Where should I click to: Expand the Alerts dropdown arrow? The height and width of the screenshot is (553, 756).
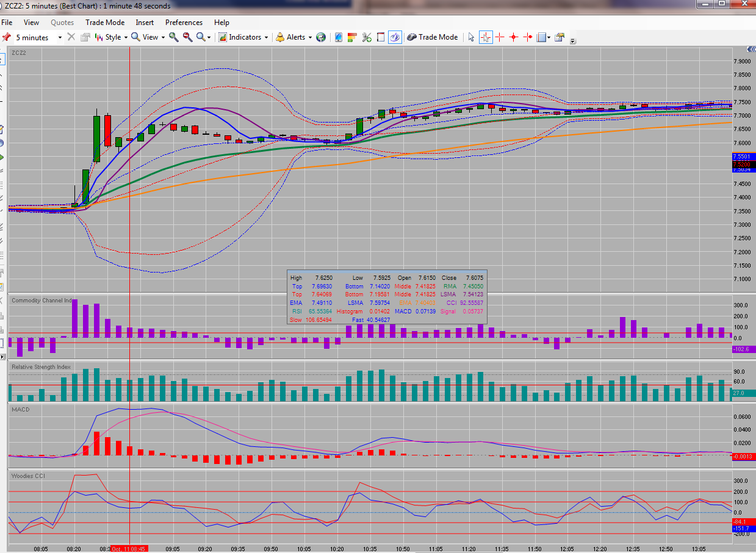click(x=310, y=37)
